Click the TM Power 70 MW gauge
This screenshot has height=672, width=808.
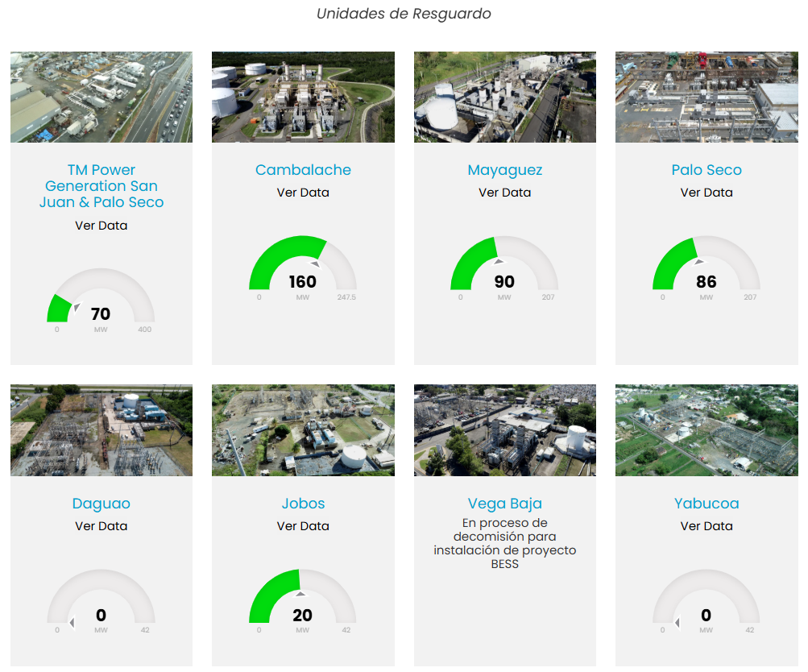(x=102, y=300)
